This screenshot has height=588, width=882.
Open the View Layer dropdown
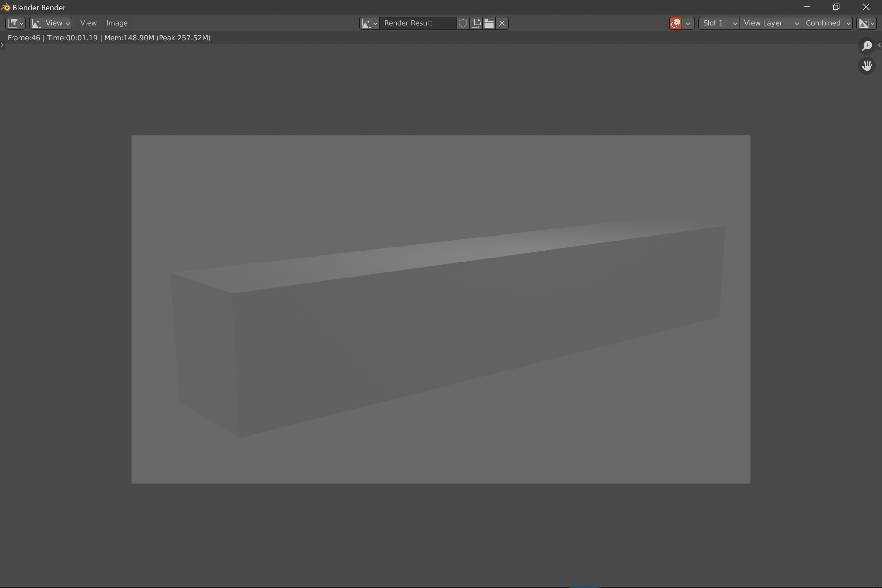pyautogui.click(x=769, y=23)
